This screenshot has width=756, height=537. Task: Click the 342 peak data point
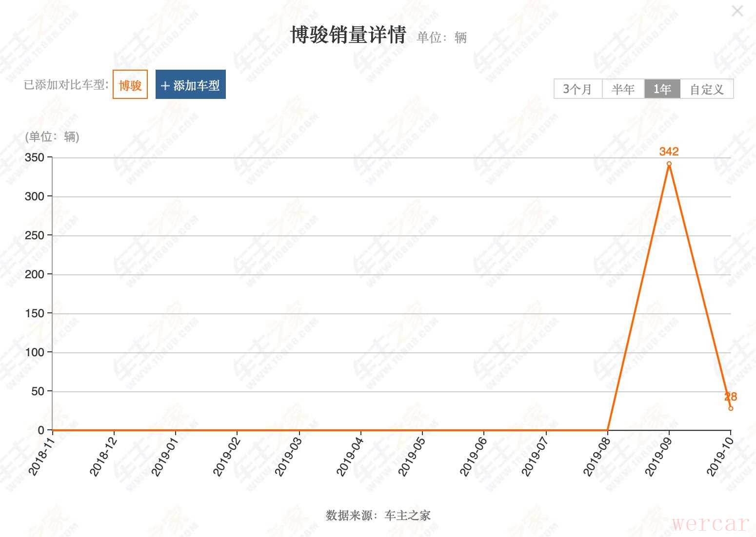click(669, 164)
